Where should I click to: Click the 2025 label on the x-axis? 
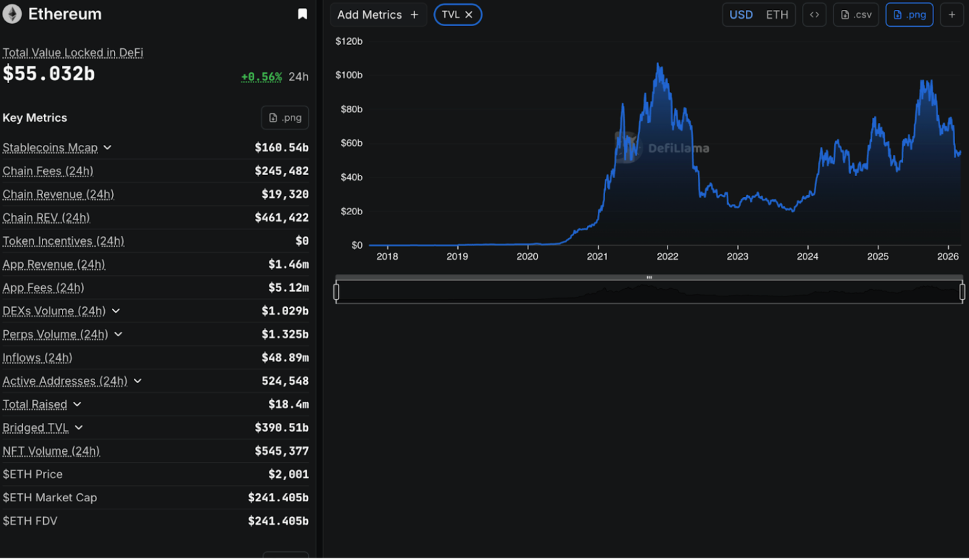[878, 256]
